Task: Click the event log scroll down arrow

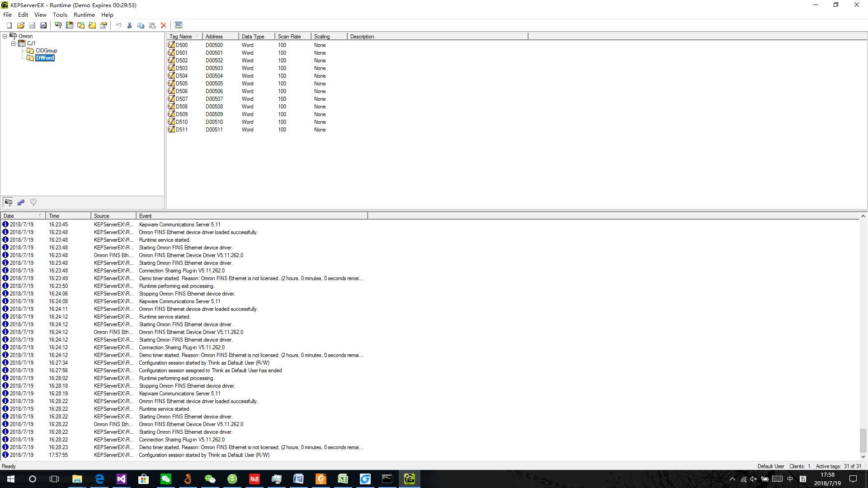Action: coord(863,457)
